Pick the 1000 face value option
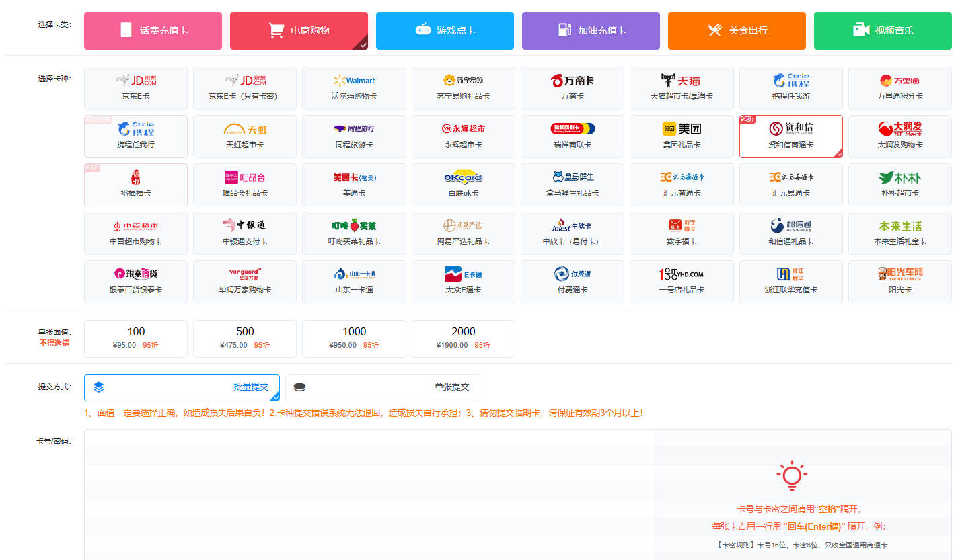This screenshot has width=956, height=560. click(x=354, y=339)
